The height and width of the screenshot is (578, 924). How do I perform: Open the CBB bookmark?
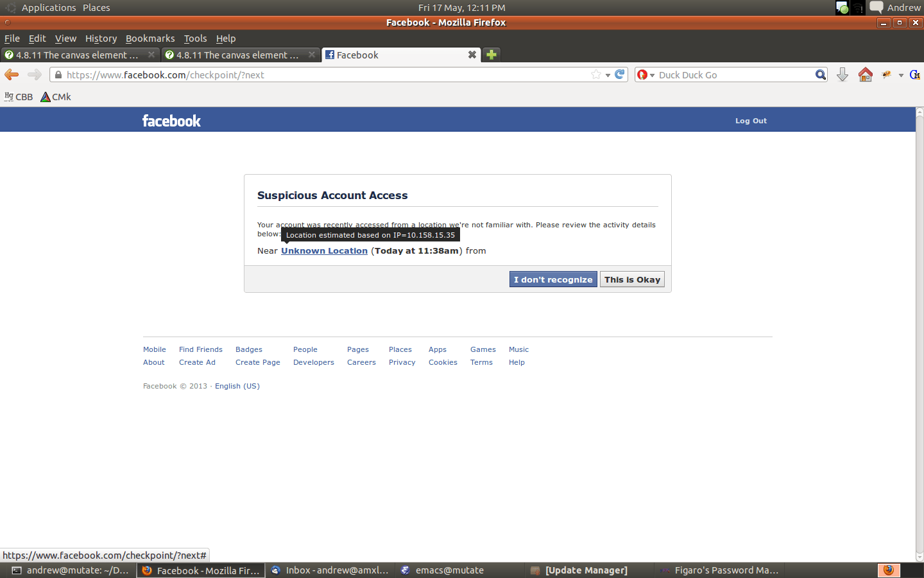pyautogui.click(x=19, y=97)
